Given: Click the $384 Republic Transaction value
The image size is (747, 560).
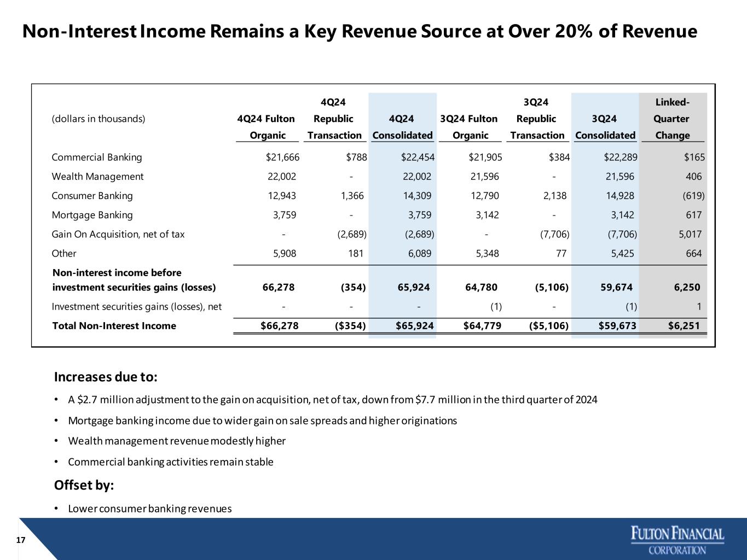Looking at the screenshot, I should point(559,157).
